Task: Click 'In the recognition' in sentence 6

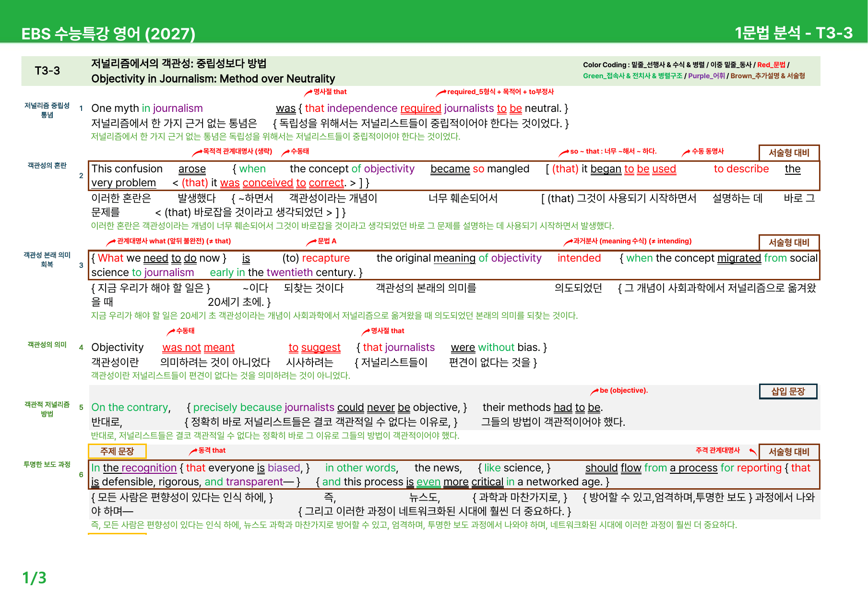Action: (x=134, y=468)
